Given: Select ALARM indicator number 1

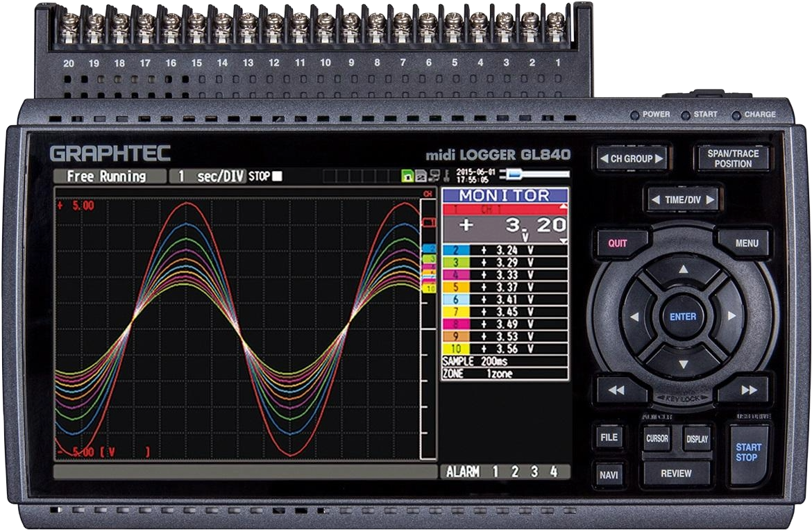Looking at the screenshot, I should 496,472.
